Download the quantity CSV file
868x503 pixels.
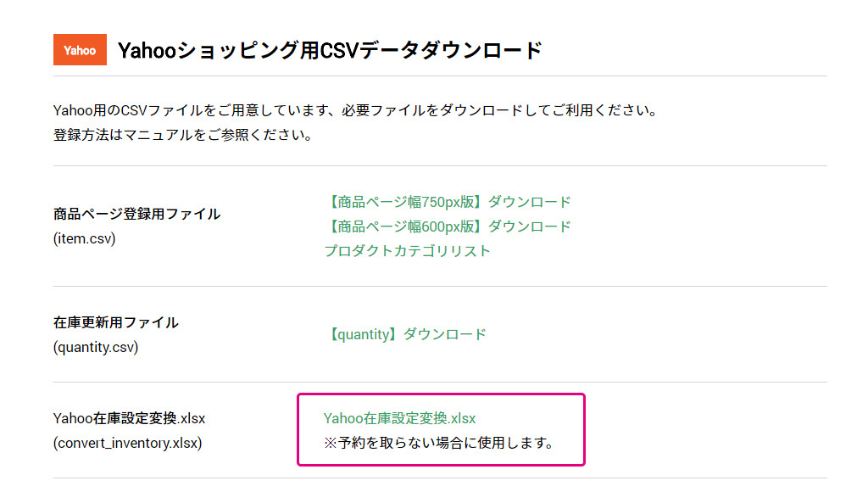click(x=408, y=334)
